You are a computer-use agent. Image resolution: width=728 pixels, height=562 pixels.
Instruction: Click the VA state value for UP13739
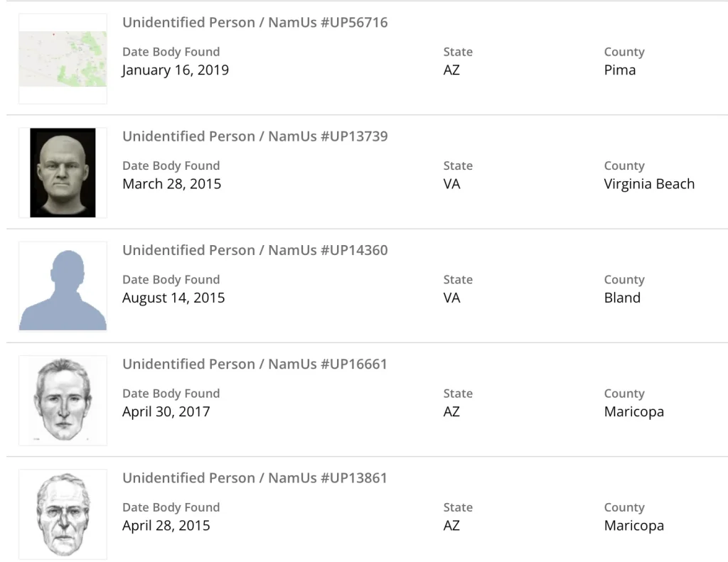(451, 184)
